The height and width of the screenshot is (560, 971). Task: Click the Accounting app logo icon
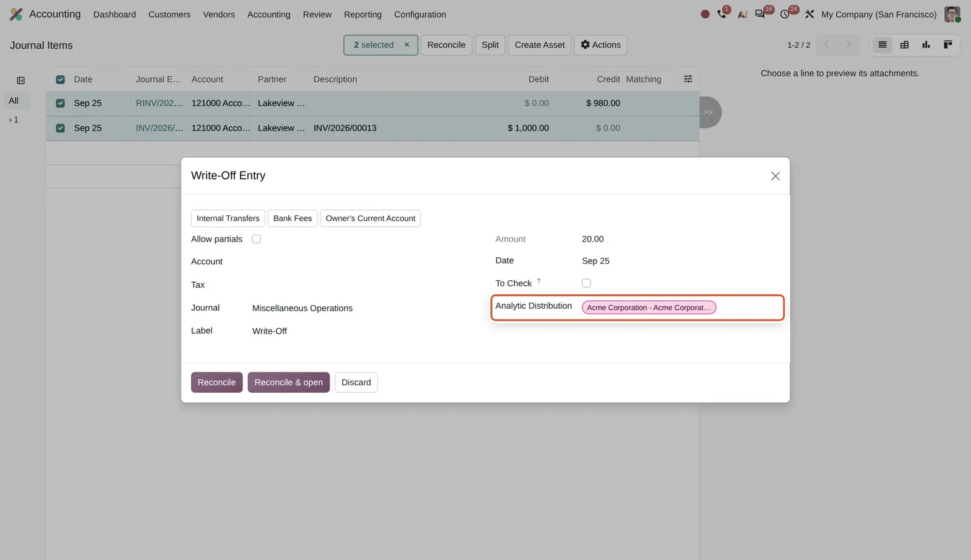(16, 14)
